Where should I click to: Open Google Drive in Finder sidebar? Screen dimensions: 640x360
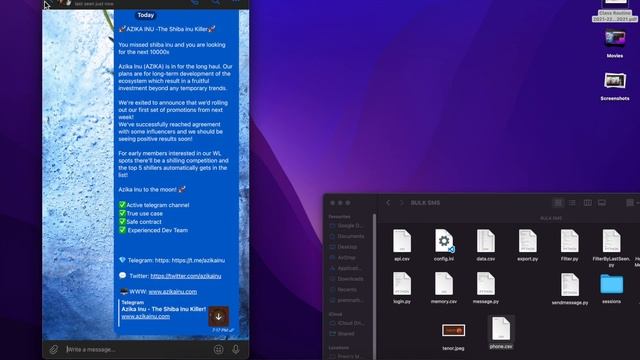click(346, 226)
